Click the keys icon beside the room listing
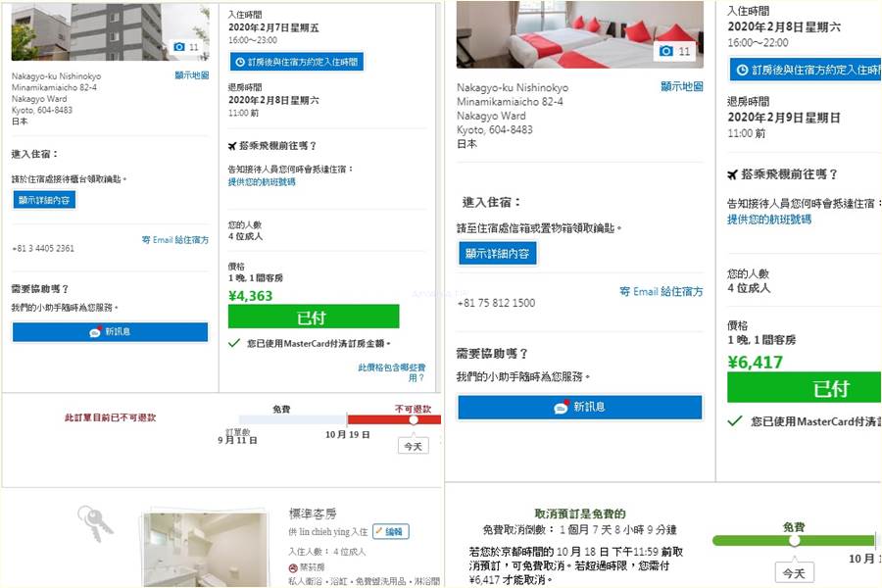 94,524
